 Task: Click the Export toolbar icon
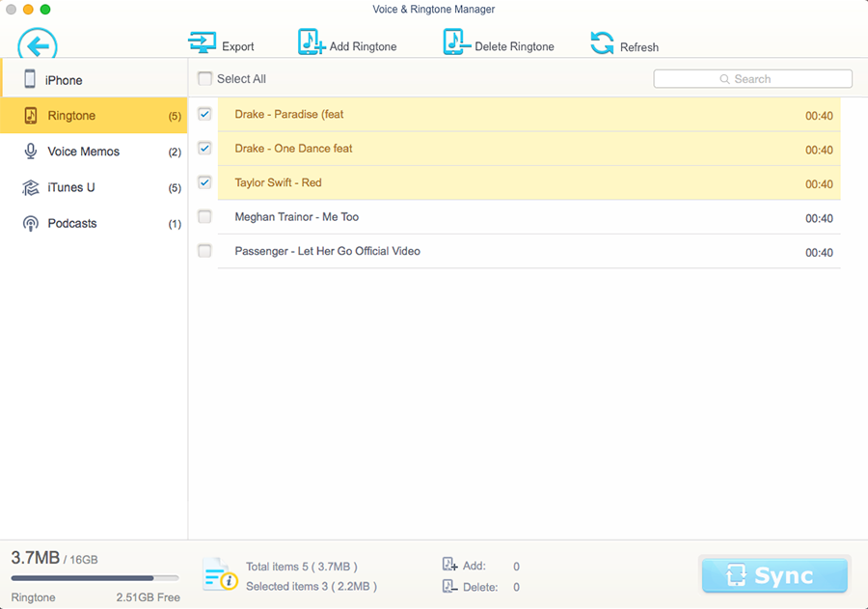pyautogui.click(x=203, y=42)
